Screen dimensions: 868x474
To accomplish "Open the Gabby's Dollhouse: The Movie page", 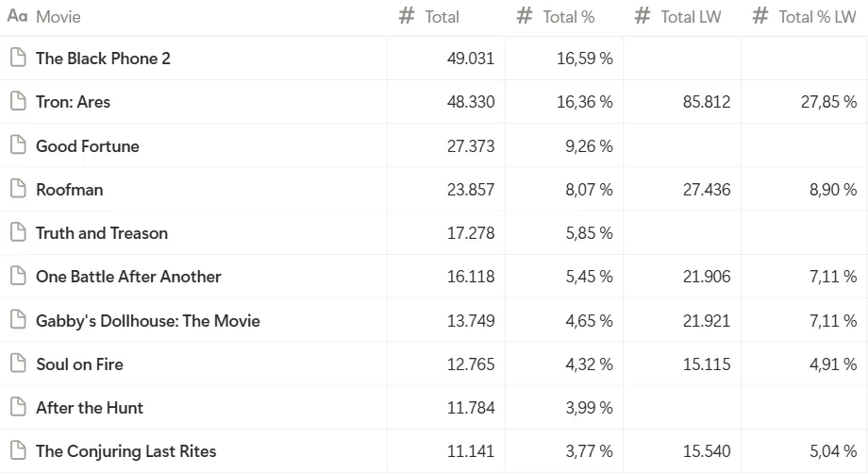I will [147, 321].
